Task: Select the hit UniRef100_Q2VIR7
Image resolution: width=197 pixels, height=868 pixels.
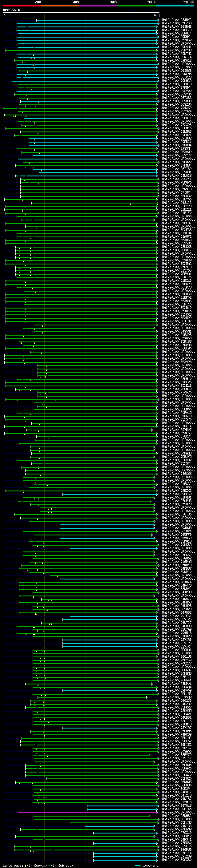Action: pyautogui.click(x=177, y=728)
